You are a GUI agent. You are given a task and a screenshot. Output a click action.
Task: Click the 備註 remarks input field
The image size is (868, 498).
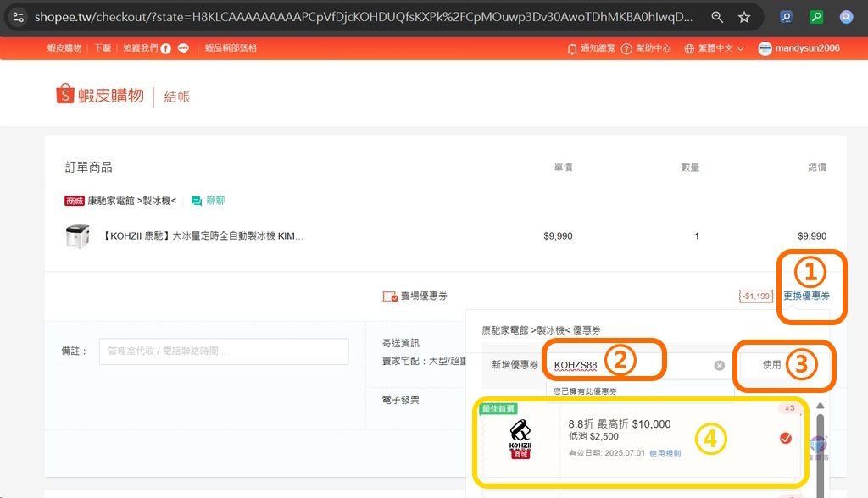click(x=224, y=351)
